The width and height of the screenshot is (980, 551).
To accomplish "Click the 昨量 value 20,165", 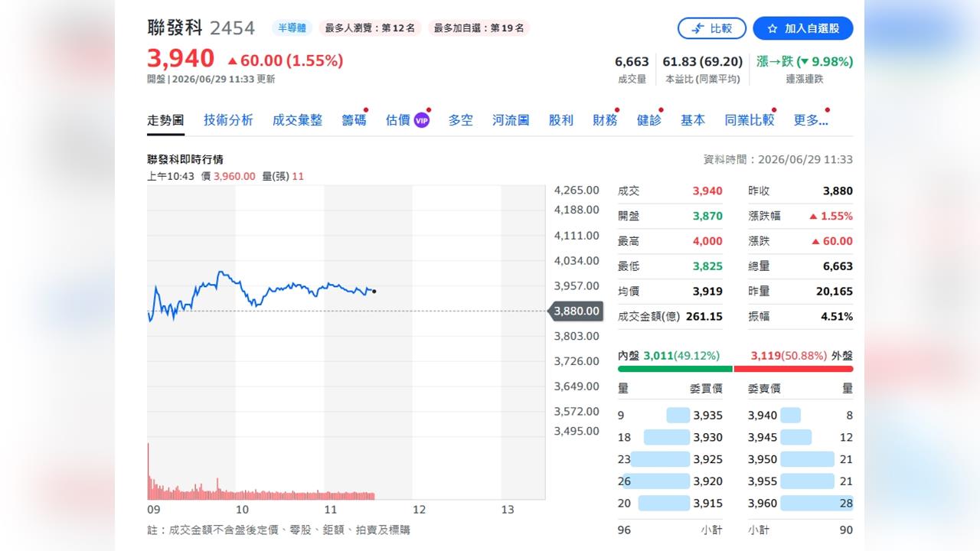I will coord(835,292).
